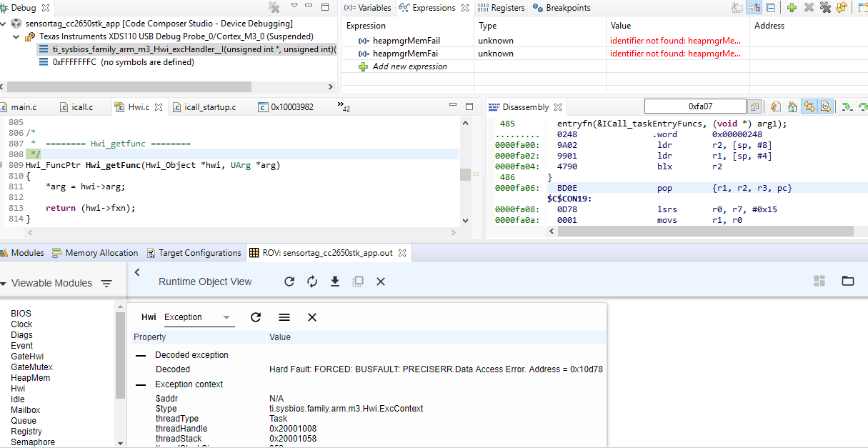Open the icall_startup.c editor tab
Image resolution: width=868 pixels, height=448 pixels.
coord(204,107)
